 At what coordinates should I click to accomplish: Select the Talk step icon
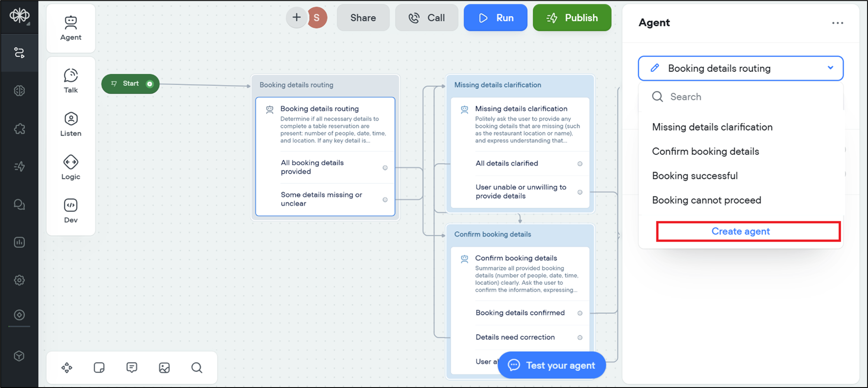[71, 81]
